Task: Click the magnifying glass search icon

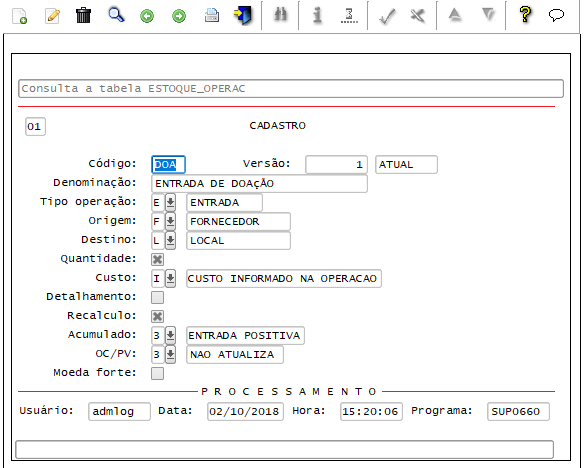Action: (116, 15)
